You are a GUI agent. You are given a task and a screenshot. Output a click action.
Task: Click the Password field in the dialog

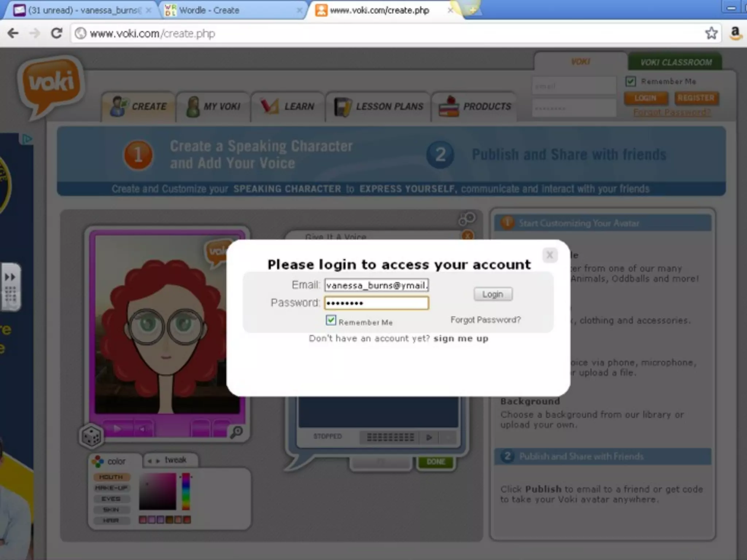click(376, 303)
